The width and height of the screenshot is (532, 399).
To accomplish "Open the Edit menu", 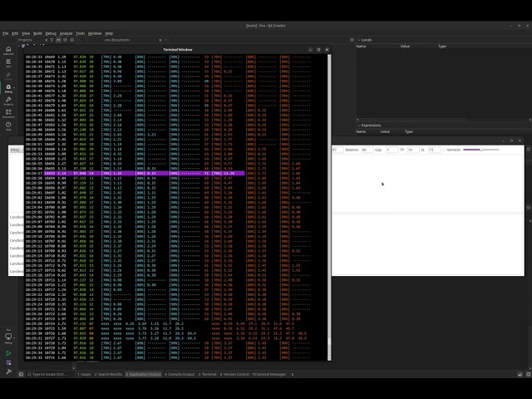I will [15, 33].
